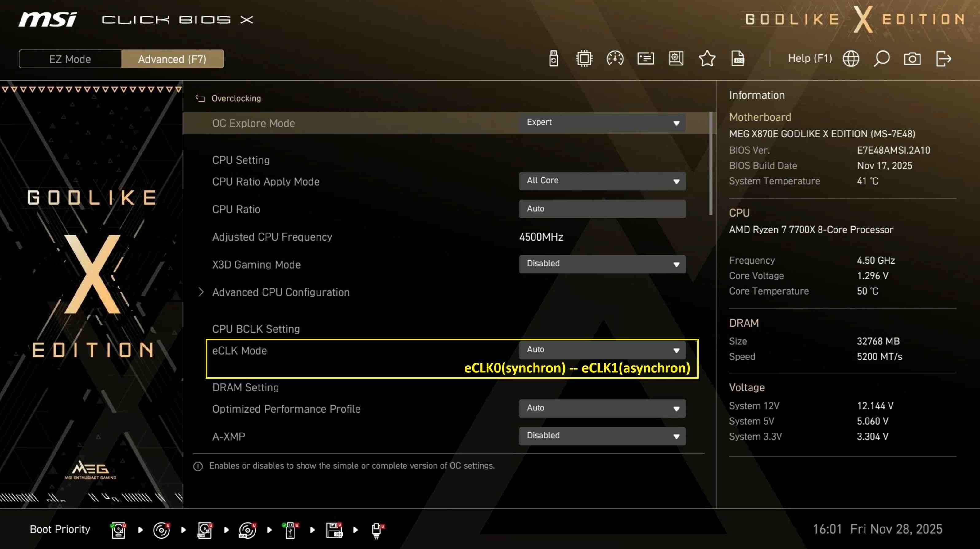Image resolution: width=980 pixels, height=549 pixels.
Task: Select Advanced (F7) mode
Action: point(172,59)
